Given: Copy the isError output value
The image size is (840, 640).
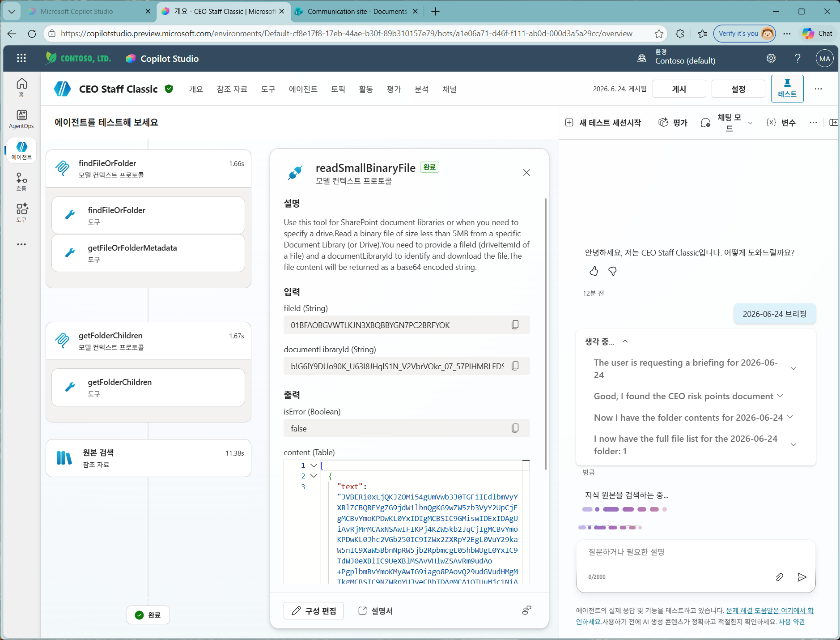Looking at the screenshot, I should (x=515, y=428).
